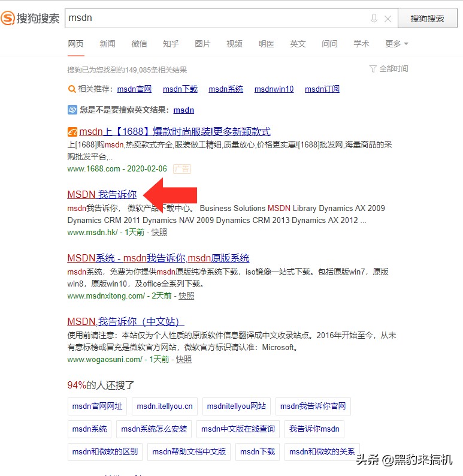This screenshot has height=476, width=463.
Task: Open the 知乎 tab
Action: coord(171,44)
